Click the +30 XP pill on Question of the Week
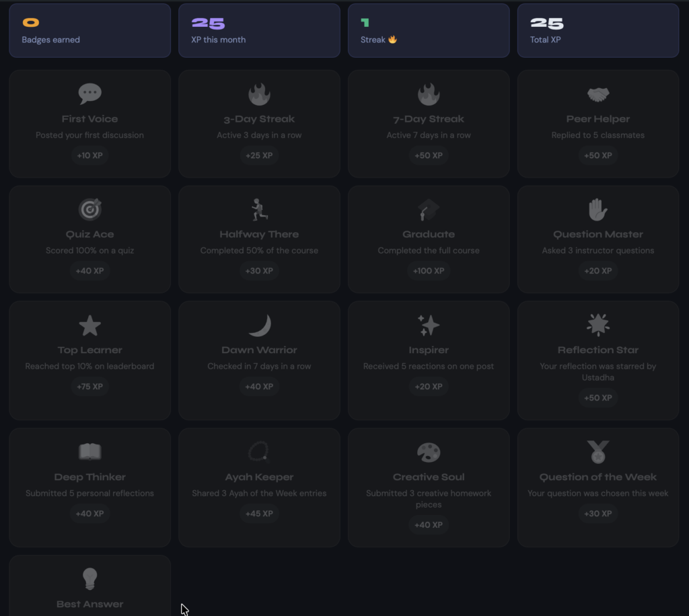This screenshot has width=689, height=616. [x=598, y=514]
